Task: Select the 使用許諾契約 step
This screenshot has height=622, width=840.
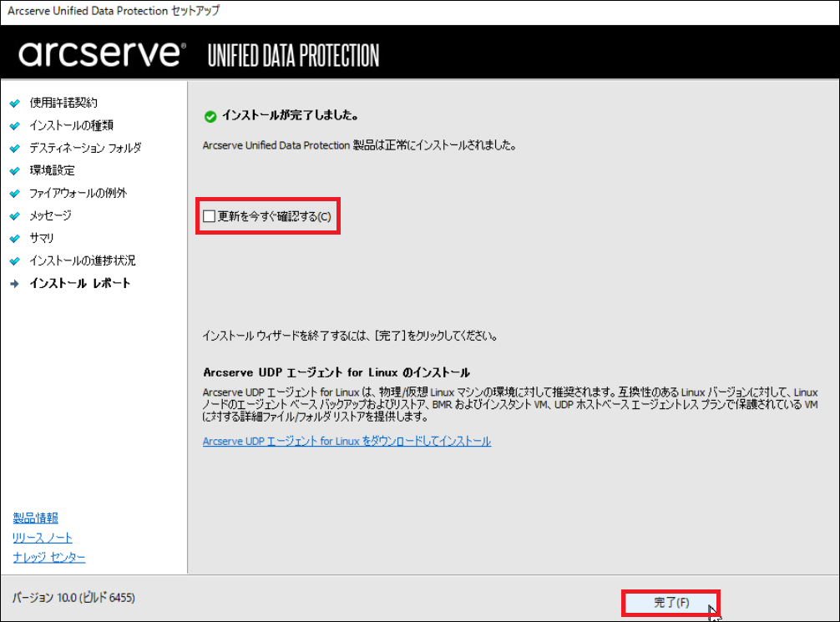Action: pyautogui.click(x=63, y=103)
